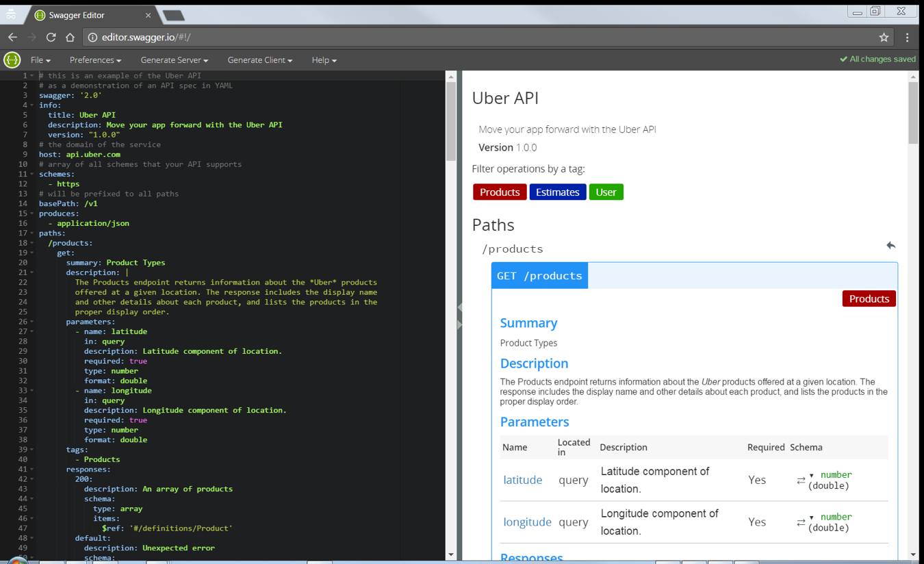Open the Generate Server dropdown
Screen dimensions: 924x564
tap(175, 60)
